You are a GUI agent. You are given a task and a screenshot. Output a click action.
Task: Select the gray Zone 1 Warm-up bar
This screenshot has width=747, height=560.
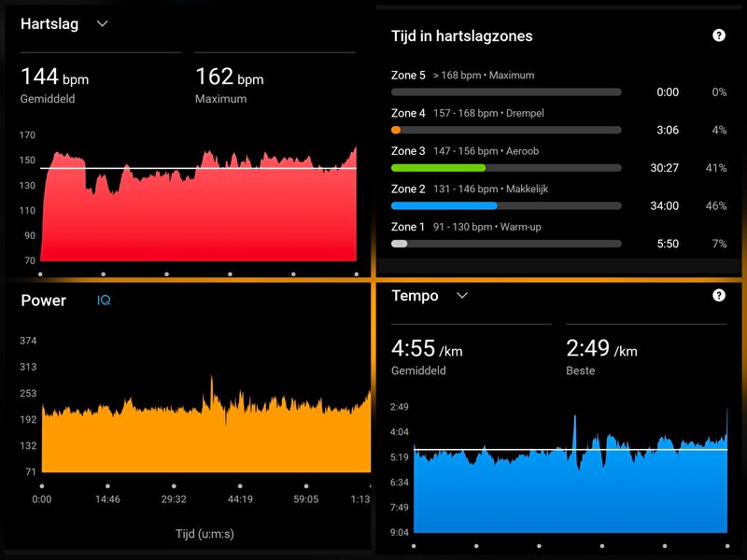pyautogui.click(x=400, y=244)
